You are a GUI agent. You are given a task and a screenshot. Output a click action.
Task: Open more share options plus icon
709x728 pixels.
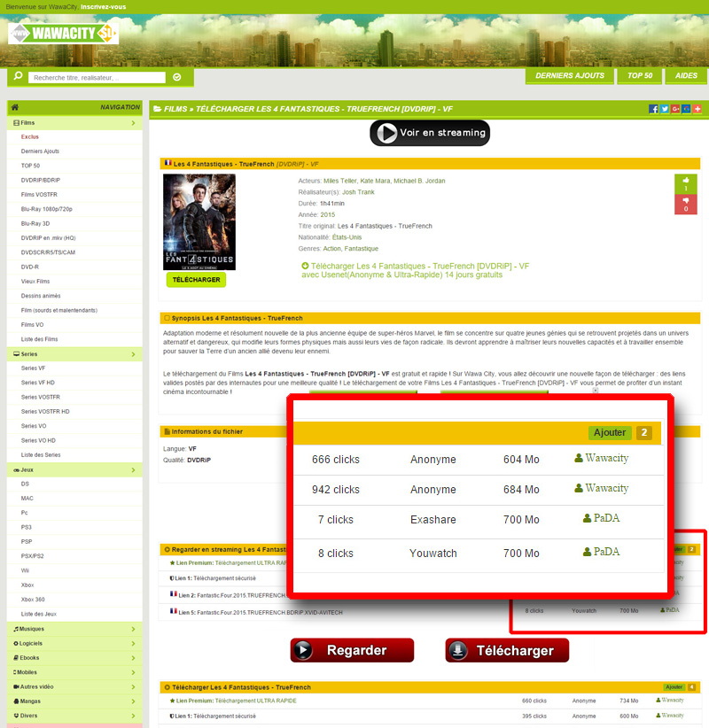pos(697,109)
